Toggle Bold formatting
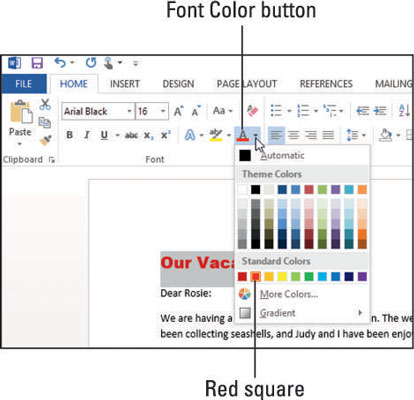 coord(70,135)
